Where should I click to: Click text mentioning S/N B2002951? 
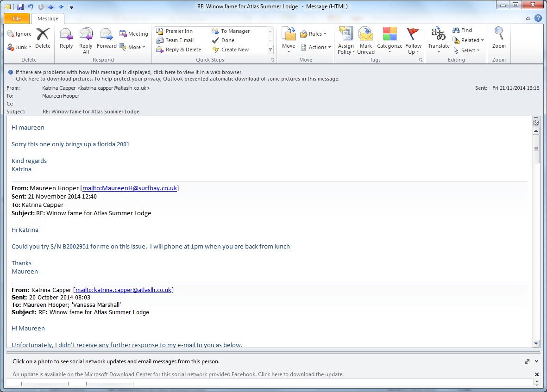click(x=151, y=246)
